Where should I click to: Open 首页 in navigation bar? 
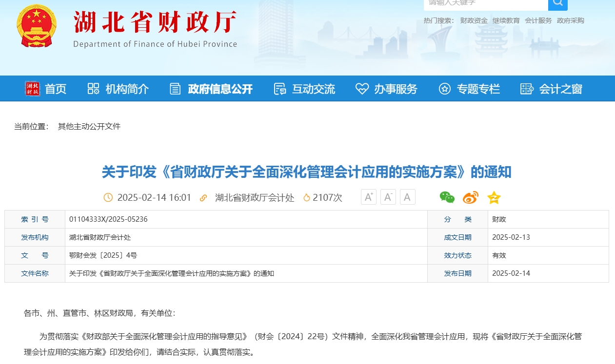tap(56, 89)
